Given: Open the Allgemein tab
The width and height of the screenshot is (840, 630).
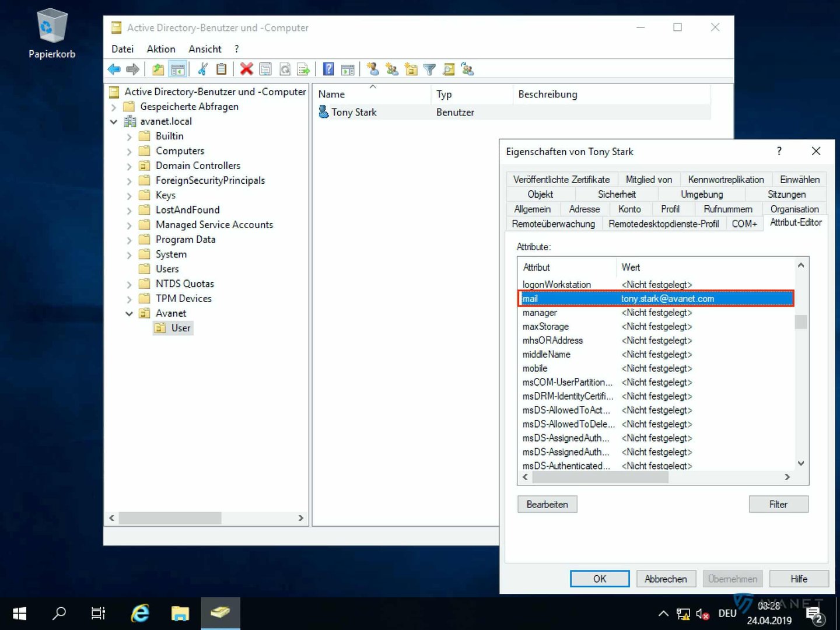Looking at the screenshot, I should [532, 209].
